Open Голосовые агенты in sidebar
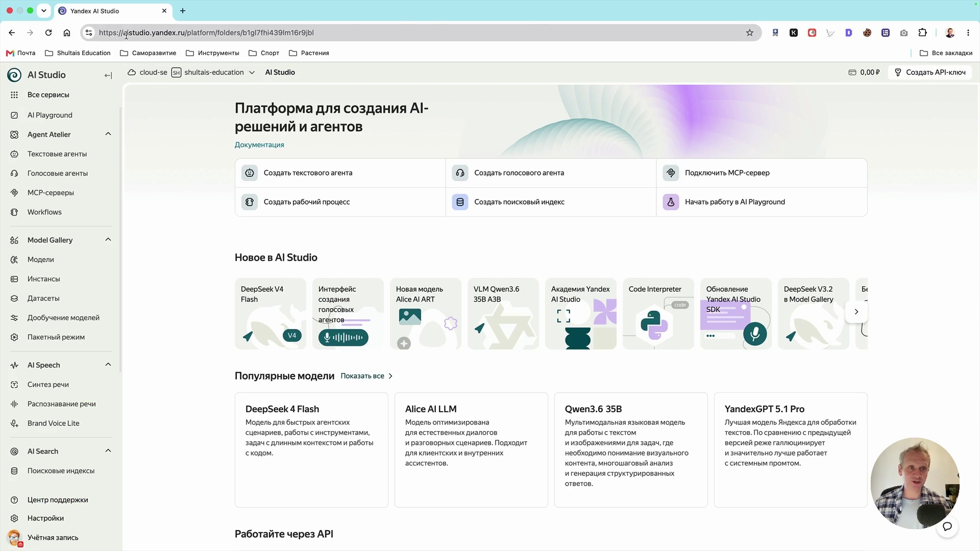This screenshot has width=980, height=551. 58,173
